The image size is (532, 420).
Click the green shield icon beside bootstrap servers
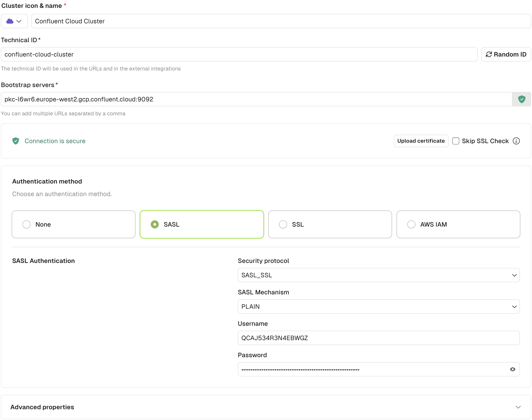click(x=521, y=99)
